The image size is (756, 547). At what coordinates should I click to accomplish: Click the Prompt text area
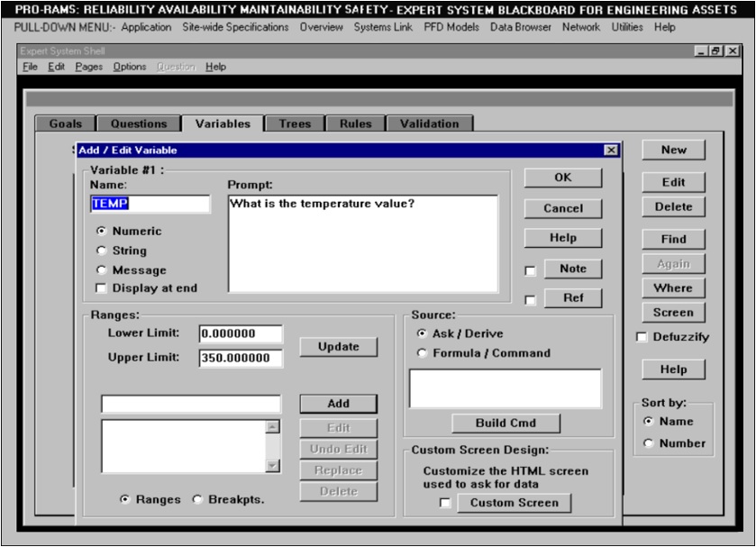click(x=363, y=243)
